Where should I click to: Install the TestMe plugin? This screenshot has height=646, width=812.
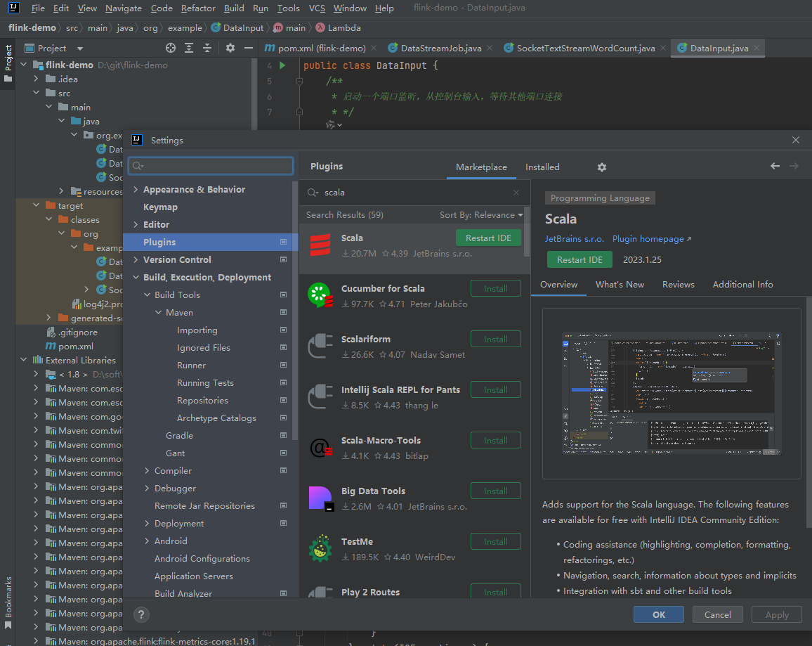(x=496, y=541)
